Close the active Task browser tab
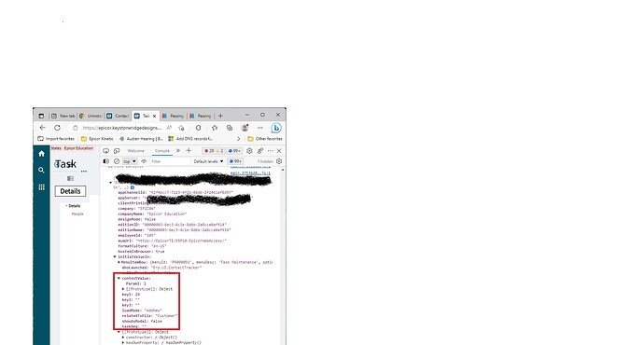Screen dimensions: 644x345 pos(154,117)
